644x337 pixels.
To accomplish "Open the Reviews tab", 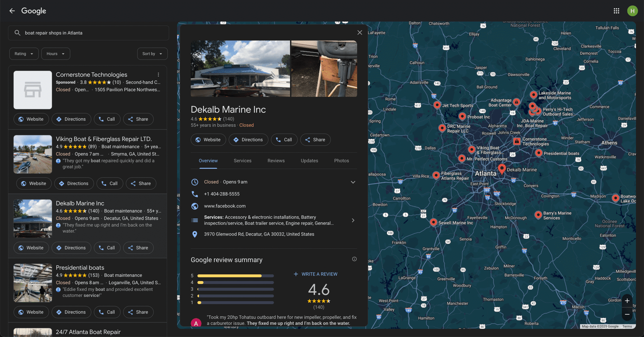I will tap(276, 161).
